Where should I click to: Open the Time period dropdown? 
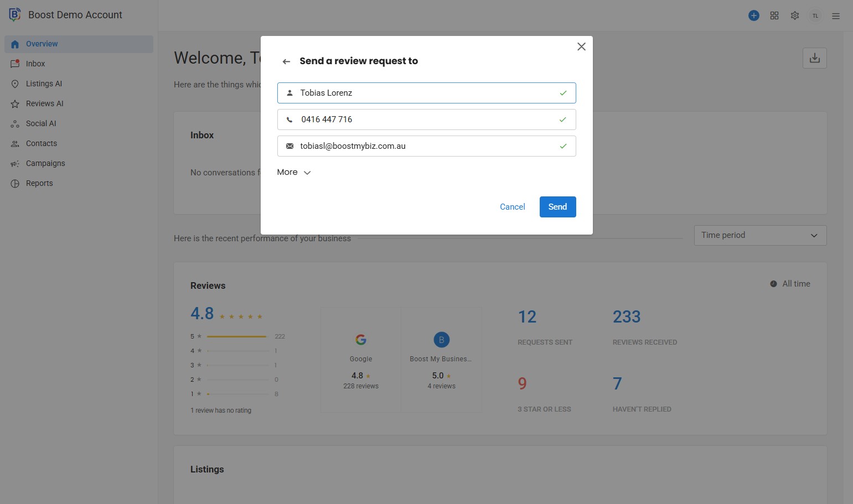[x=759, y=235]
